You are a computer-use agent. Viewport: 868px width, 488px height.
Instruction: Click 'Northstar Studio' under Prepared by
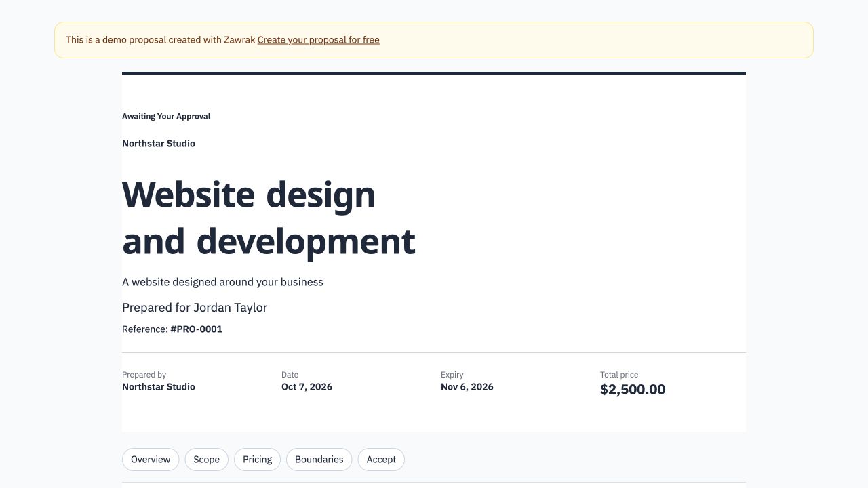pyautogui.click(x=159, y=387)
